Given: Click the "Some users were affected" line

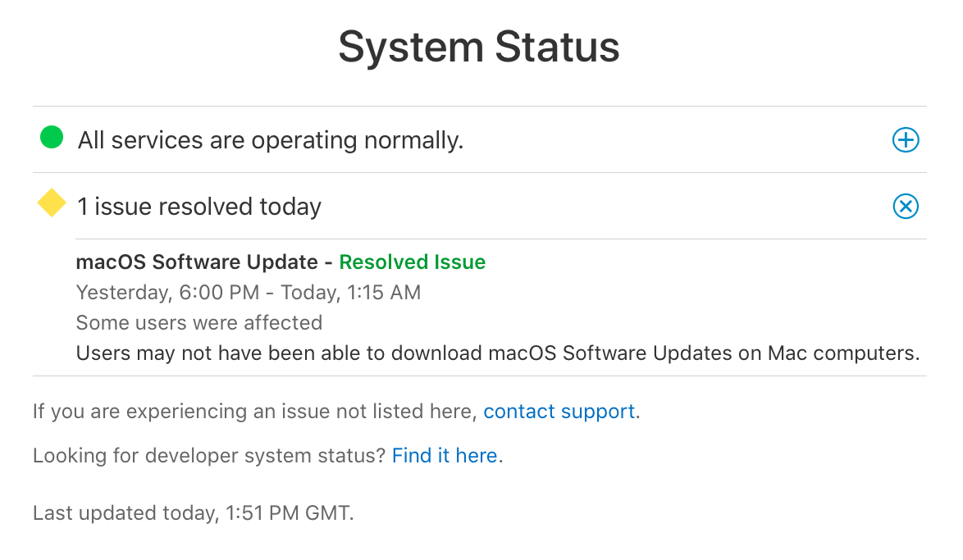Looking at the screenshot, I should [199, 323].
